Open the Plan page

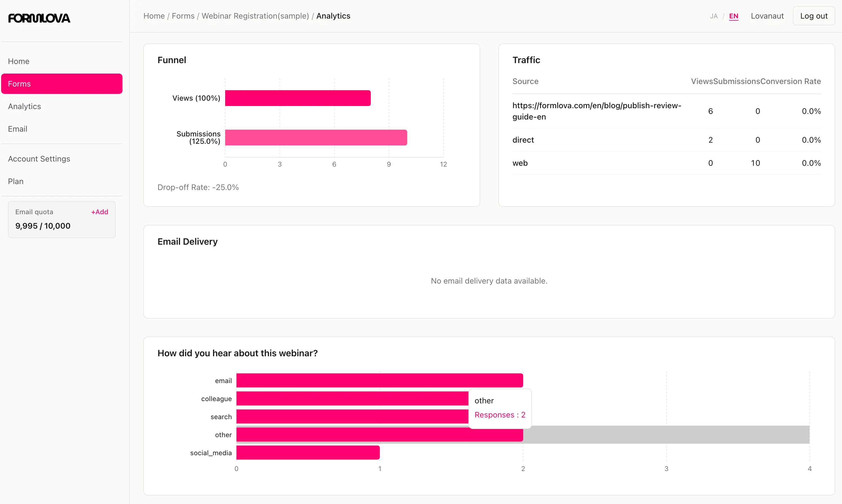click(x=16, y=181)
